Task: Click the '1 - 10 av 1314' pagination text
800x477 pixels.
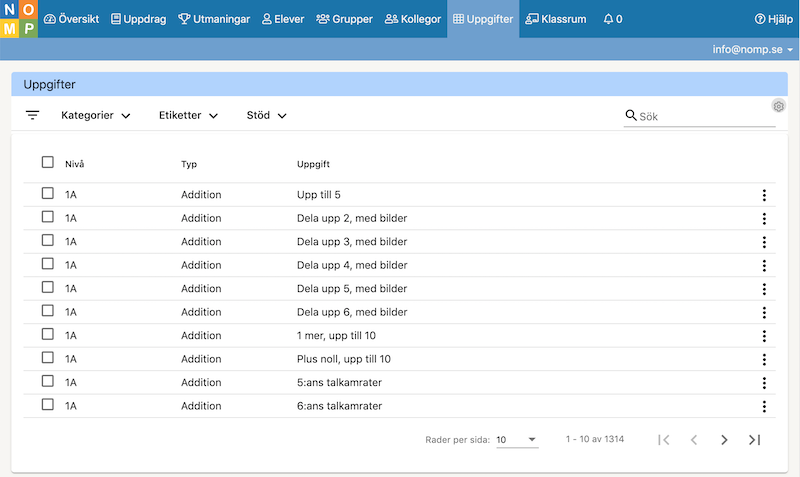Action: (x=595, y=439)
